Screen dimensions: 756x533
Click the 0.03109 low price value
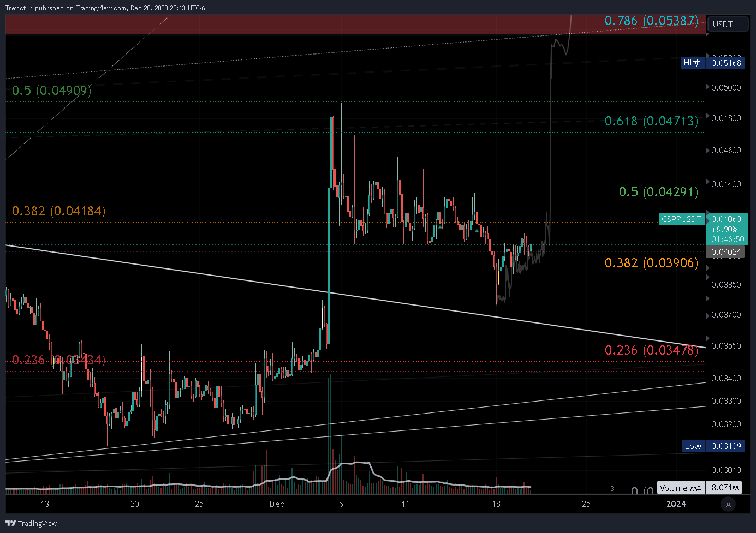726,446
